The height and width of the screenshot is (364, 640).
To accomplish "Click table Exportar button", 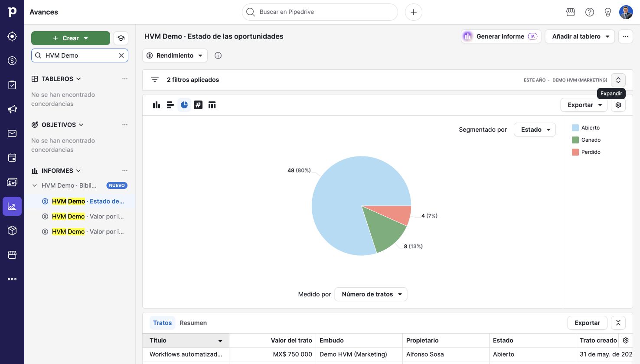I will coord(587,323).
